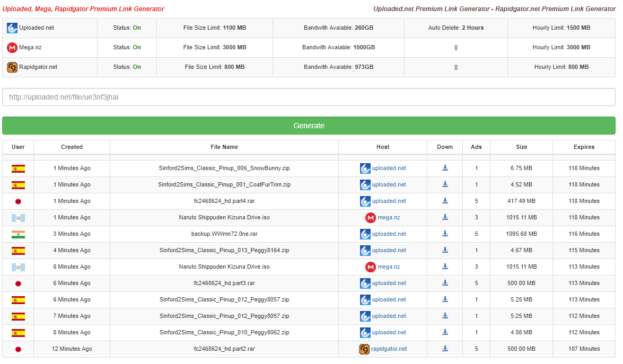Open rapidgator.net link in the fc2468624_hd.part2.rar row
This screenshot has height=364, width=623.
click(x=389, y=349)
